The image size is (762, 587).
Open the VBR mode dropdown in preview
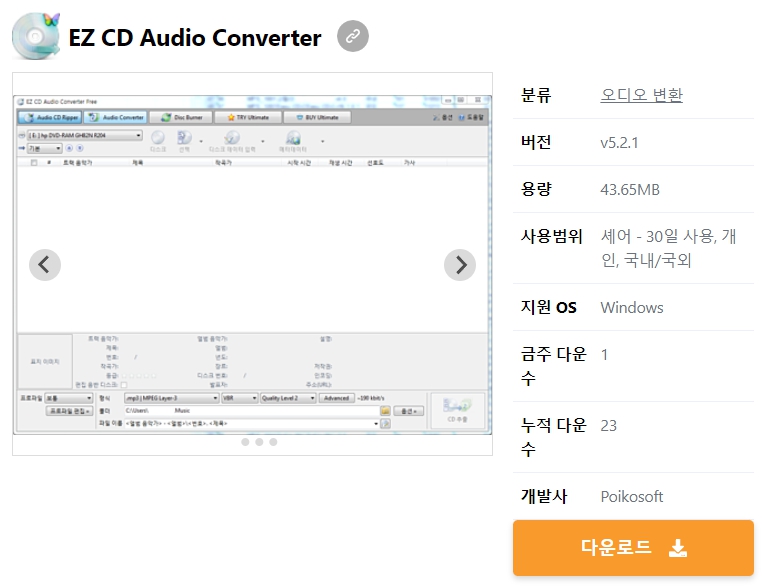click(240, 398)
